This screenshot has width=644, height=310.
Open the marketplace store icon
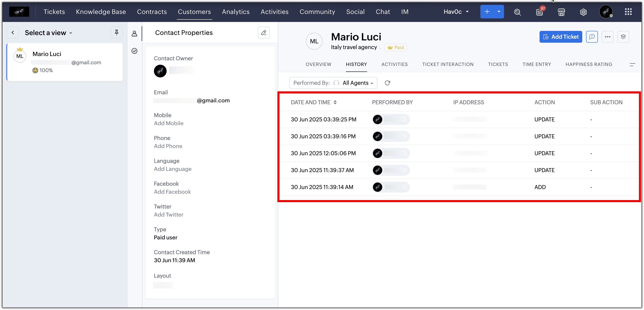tap(561, 12)
